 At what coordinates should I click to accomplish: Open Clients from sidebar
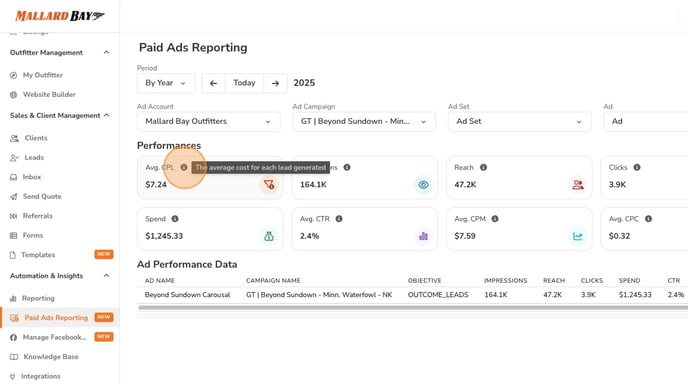(36, 138)
